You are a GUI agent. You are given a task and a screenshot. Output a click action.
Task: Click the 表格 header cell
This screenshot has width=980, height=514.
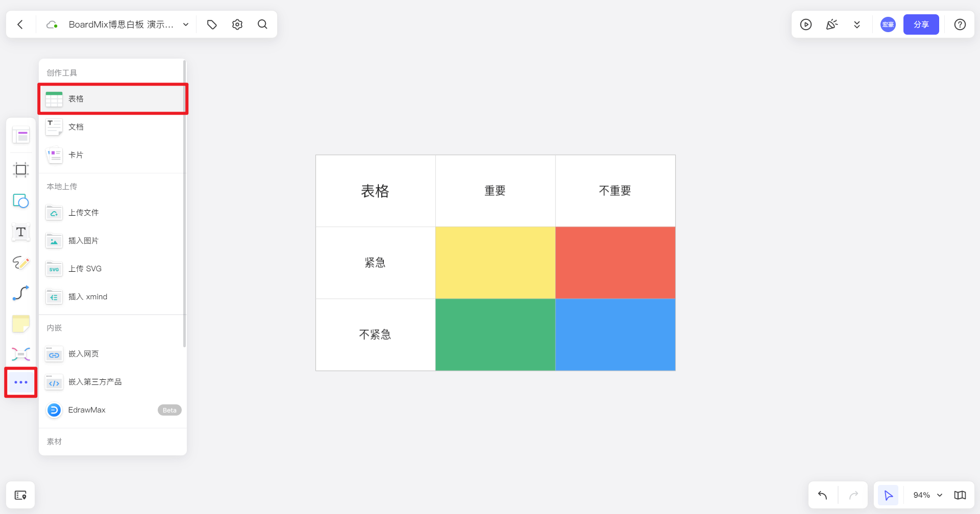[x=375, y=191]
